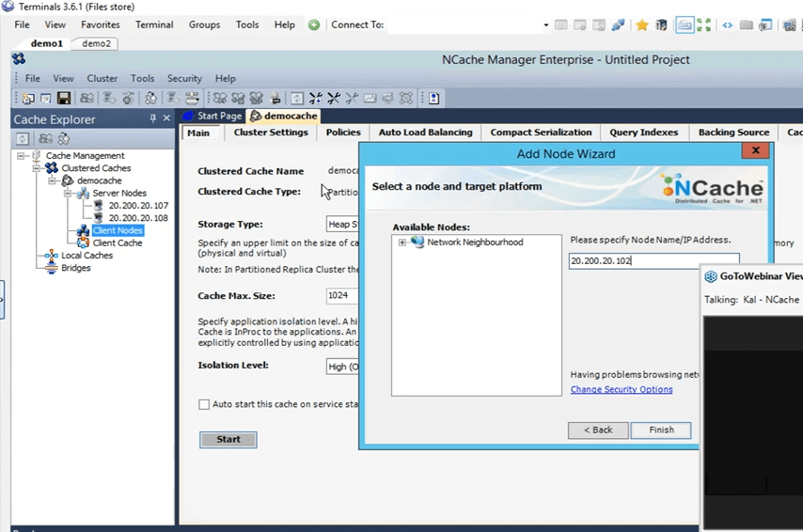
Task: Switch to the demo2 terminal tab
Action: (96, 43)
